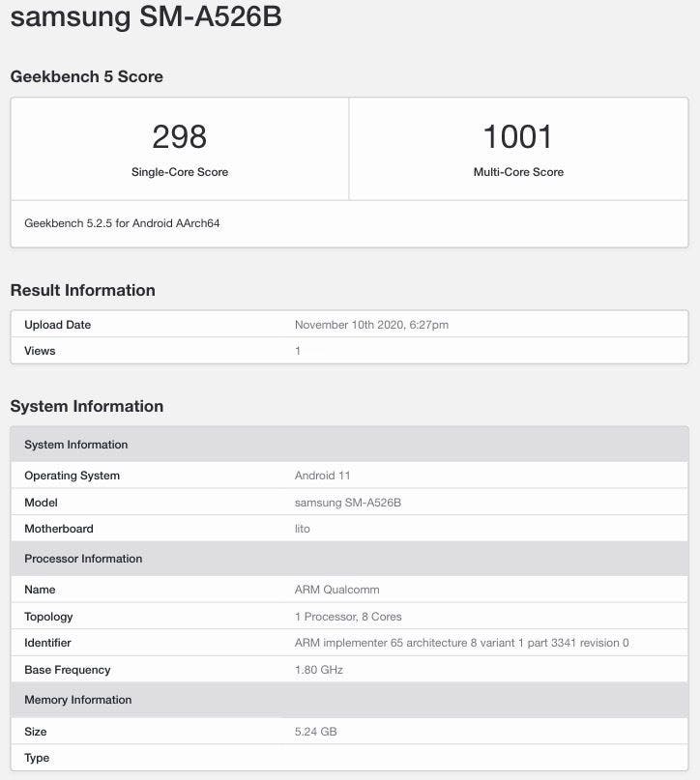
Task: Click Geekbench 5.2.5 for Android AArch64 text
Action: point(122,223)
